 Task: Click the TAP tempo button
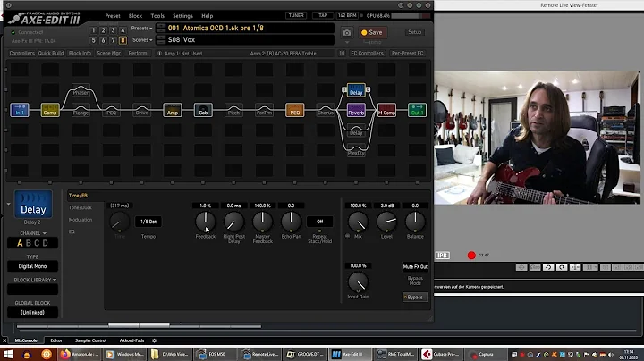point(323,15)
